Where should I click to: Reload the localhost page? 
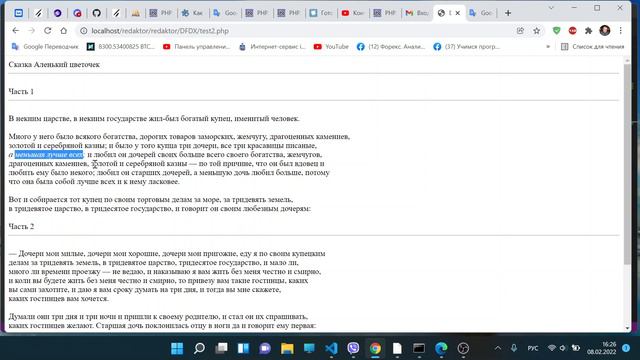[x=47, y=31]
